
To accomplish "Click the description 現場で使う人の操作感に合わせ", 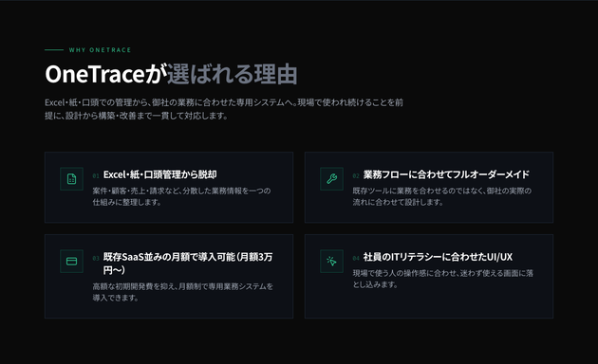I will pyautogui.click(x=442, y=279).
